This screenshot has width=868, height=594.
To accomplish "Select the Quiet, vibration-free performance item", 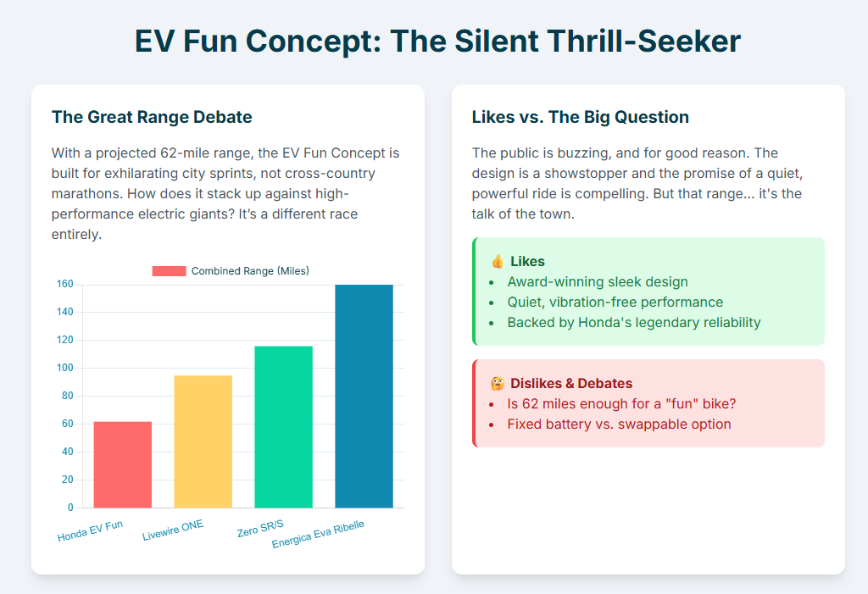I will [x=615, y=303].
